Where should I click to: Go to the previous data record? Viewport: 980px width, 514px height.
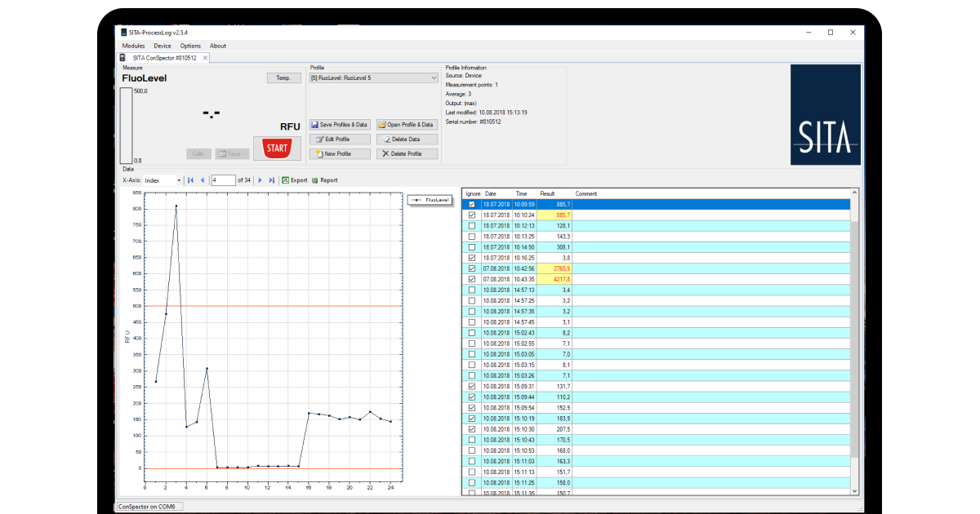(203, 180)
